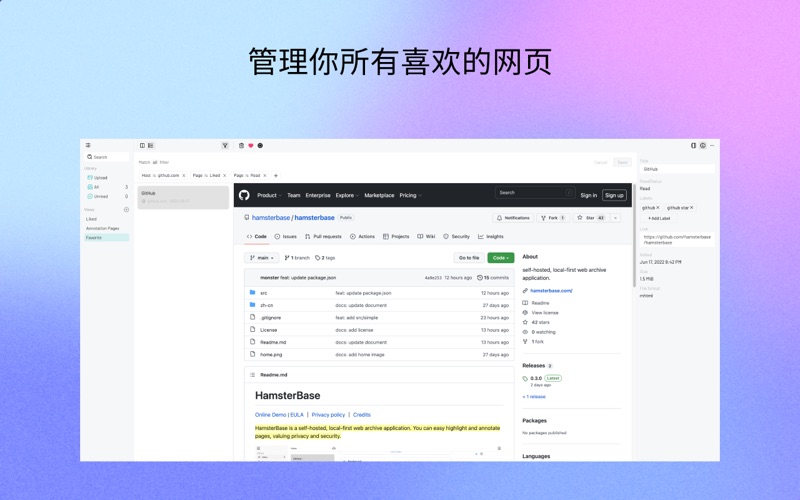Select the GitHub page entry in list

click(183, 197)
